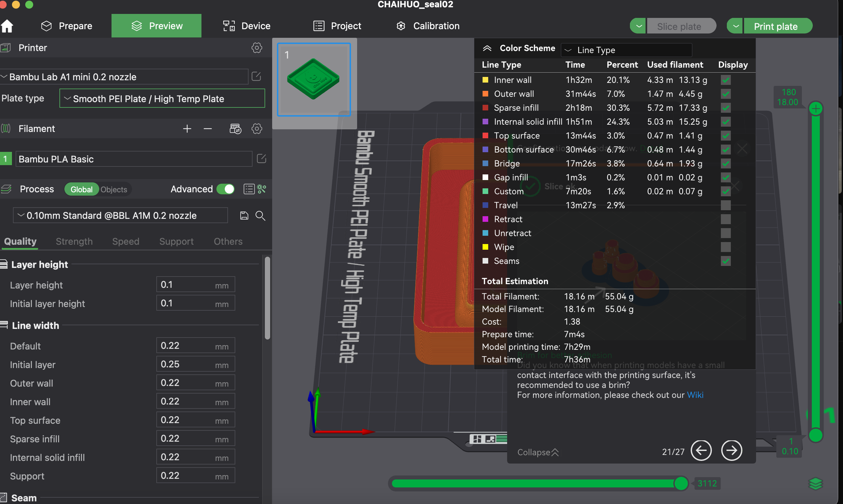843x504 pixels.
Task: Uncheck Top surface display checkbox
Action: [x=726, y=136]
